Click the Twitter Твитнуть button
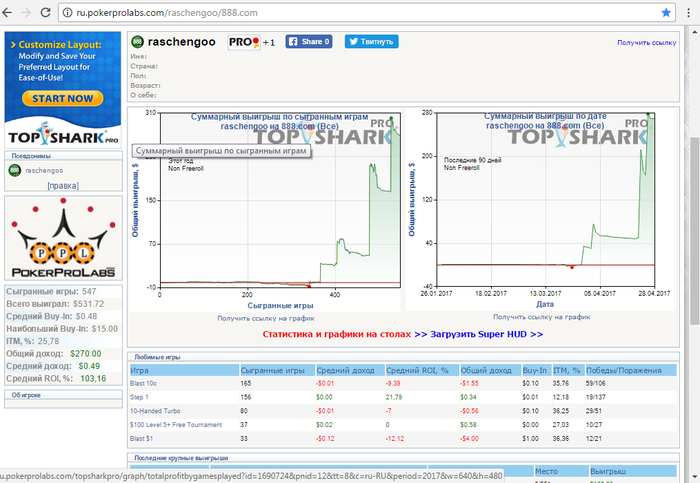 click(x=371, y=42)
